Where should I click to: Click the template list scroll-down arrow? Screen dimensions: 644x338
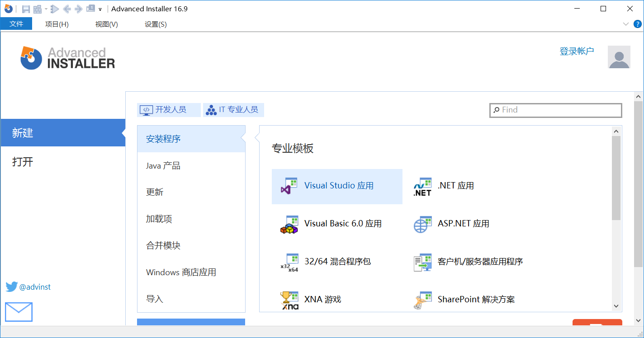click(x=616, y=306)
